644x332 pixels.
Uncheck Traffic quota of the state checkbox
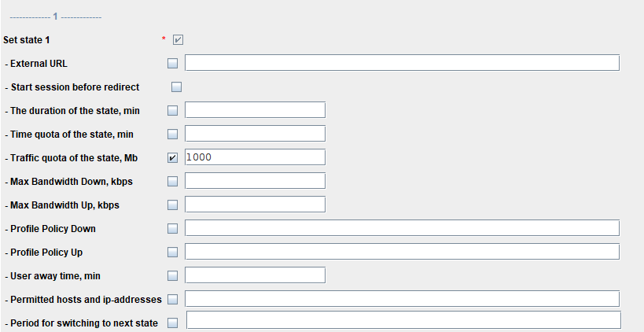[173, 157]
